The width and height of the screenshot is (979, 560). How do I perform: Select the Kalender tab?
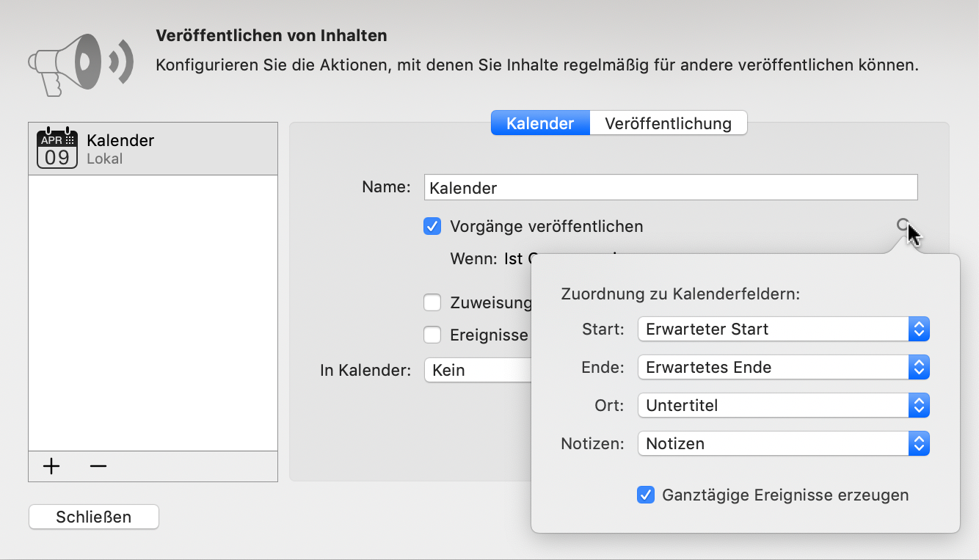pyautogui.click(x=540, y=123)
